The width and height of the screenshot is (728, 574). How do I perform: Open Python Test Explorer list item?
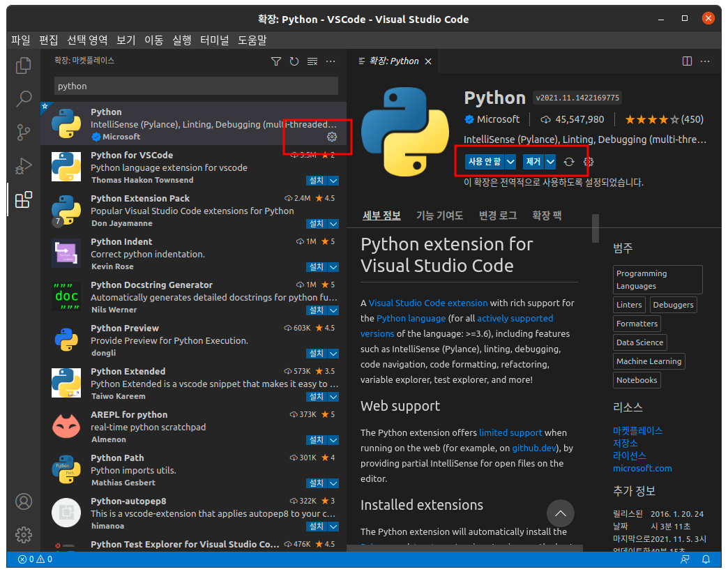pyautogui.click(x=194, y=545)
